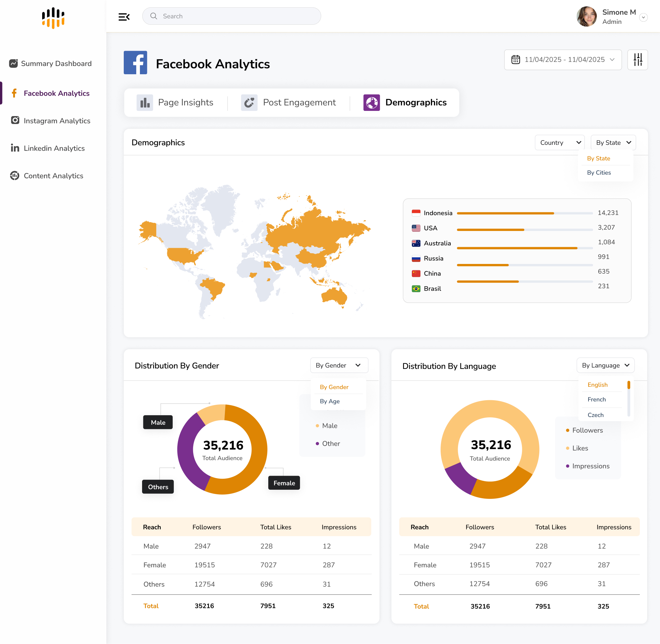
Task: Select By State option in list
Action: [x=599, y=158]
